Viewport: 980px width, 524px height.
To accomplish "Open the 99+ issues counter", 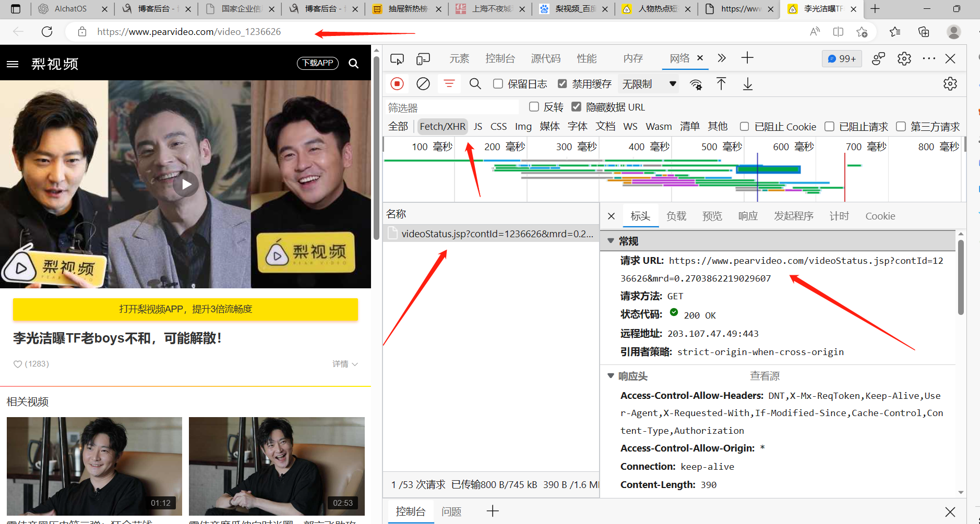I will pyautogui.click(x=841, y=59).
